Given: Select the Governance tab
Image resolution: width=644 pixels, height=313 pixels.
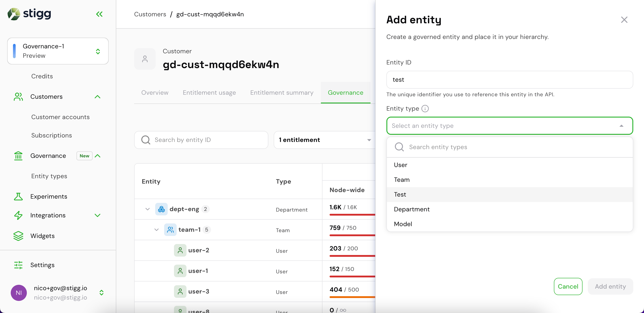Looking at the screenshot, I should click(x=345, y=93).
